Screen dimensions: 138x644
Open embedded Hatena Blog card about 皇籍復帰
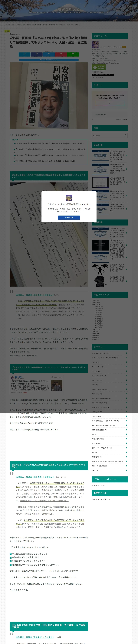coord(37,385)
